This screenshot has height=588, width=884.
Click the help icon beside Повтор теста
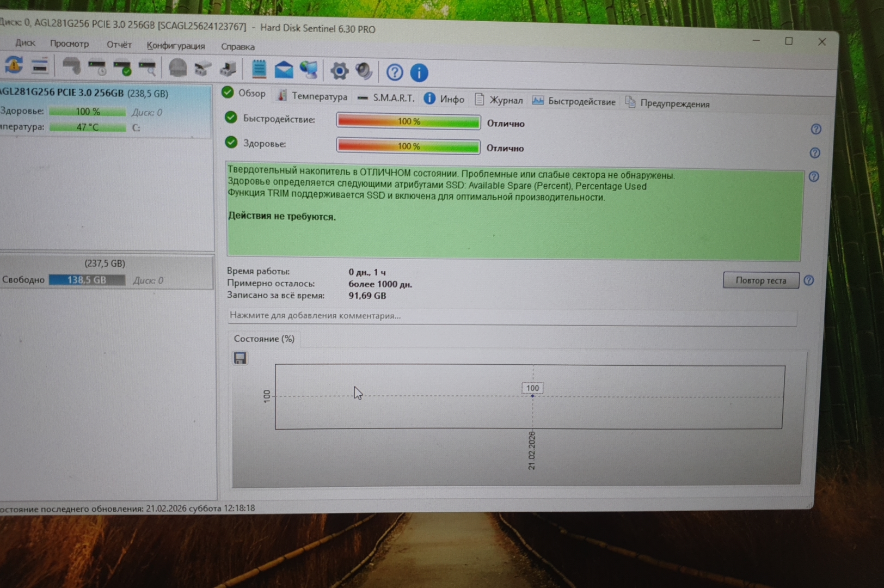(808, 280)
